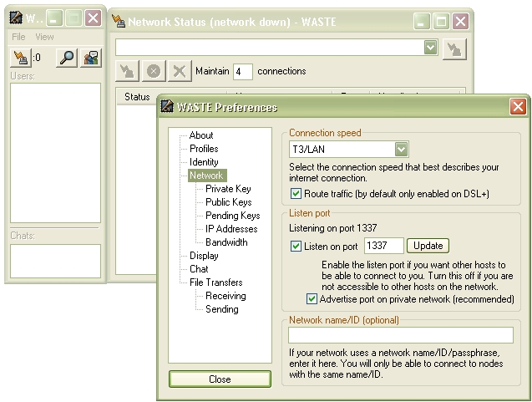Screen dimensions: 532x402
Task: Select Pending Keys in the tree
Action: point(232,216)
